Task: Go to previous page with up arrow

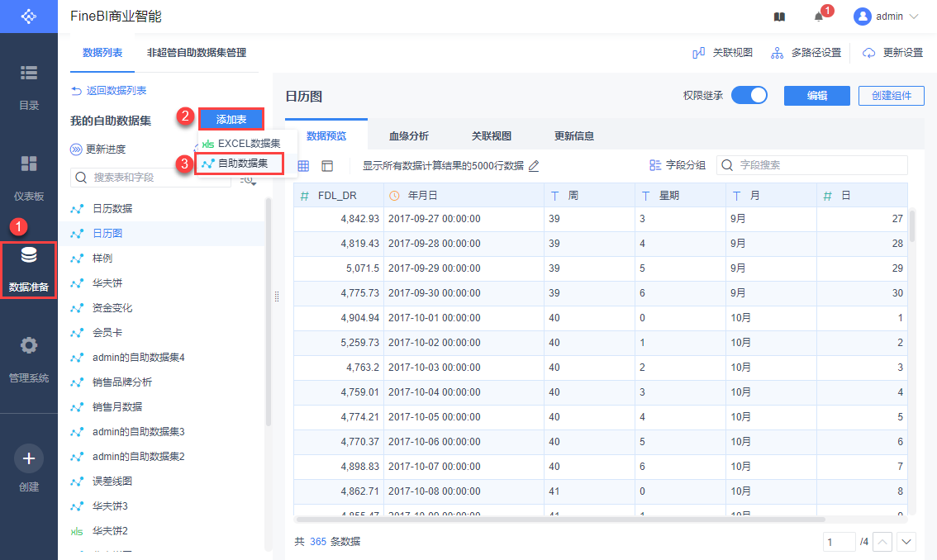Action: (882, 542)
